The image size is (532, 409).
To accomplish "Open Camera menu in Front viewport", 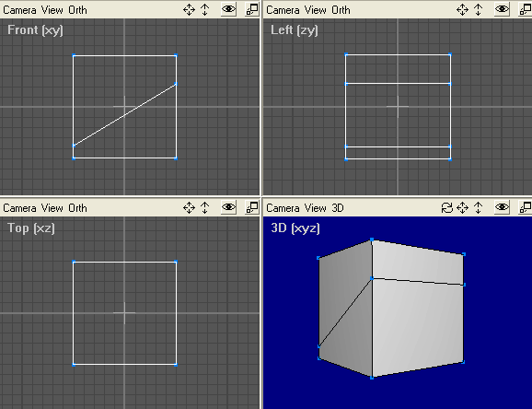I will click(x=19, y=10).
